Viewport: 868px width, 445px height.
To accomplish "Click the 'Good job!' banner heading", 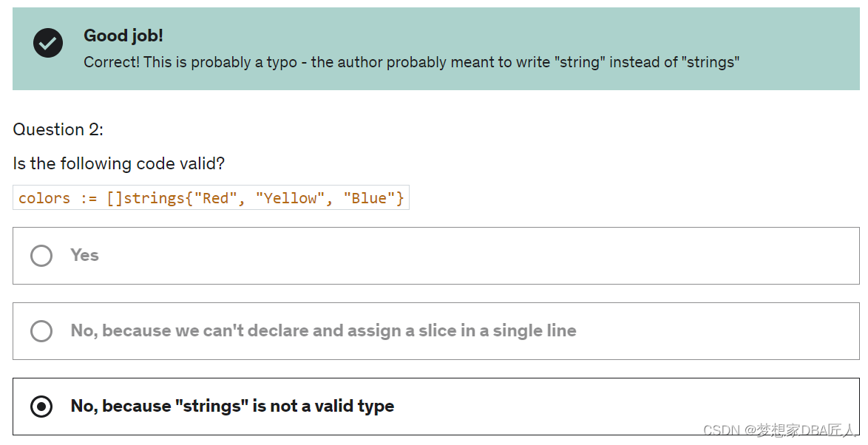I will [x=123, y=35].
